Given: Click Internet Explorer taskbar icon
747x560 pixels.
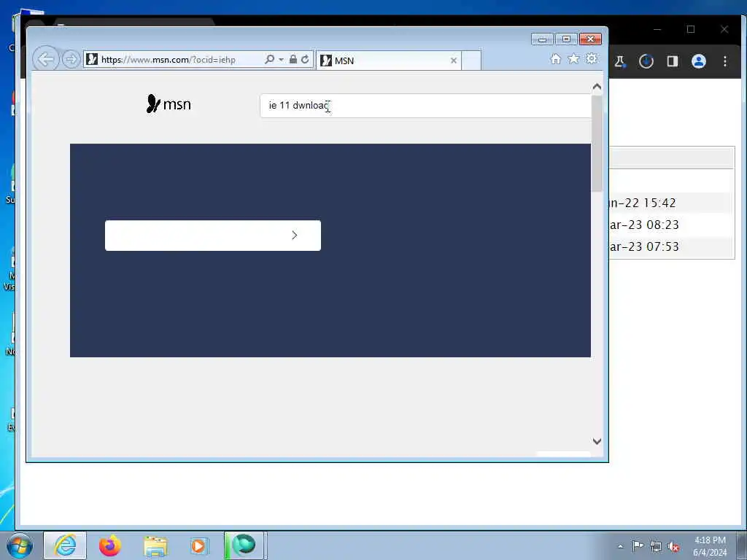Looking at the screenshot, I should [x=65, y=545].
